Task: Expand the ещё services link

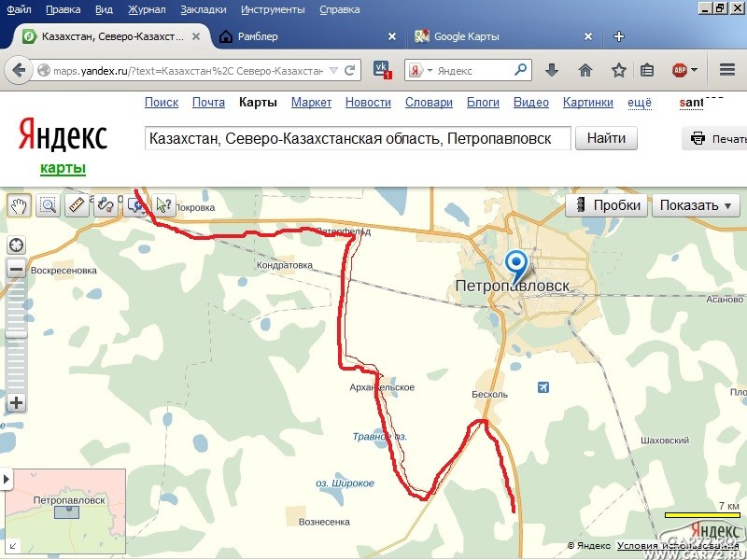Action: (640, 103)
